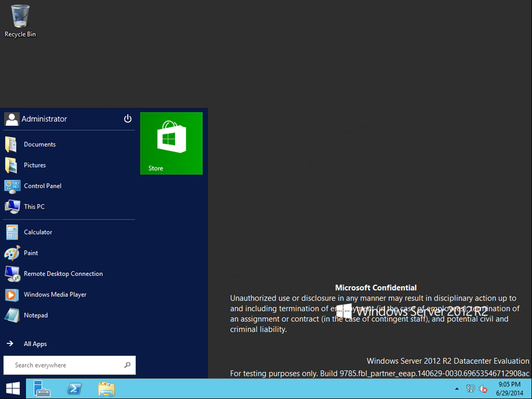The width and height of the screenshot is (532, 399).
Task: Open the Store tile
Action: [172, 143]
